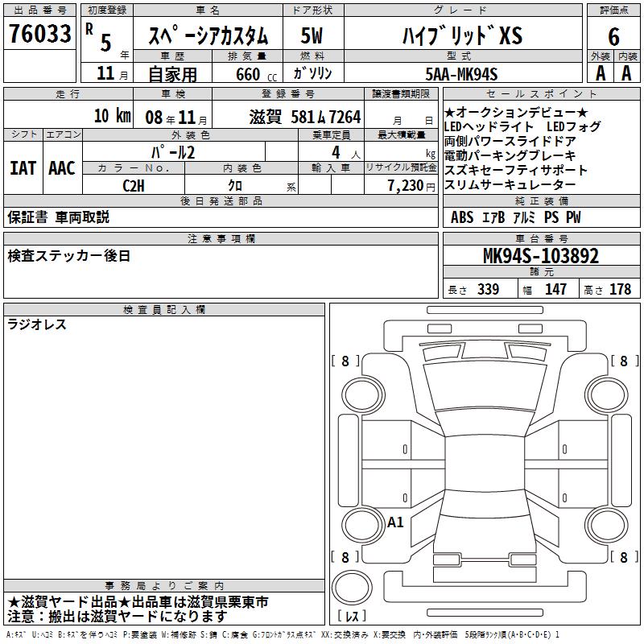
Task: Click the air conditioner value AAC
Action: pos(62,168)
